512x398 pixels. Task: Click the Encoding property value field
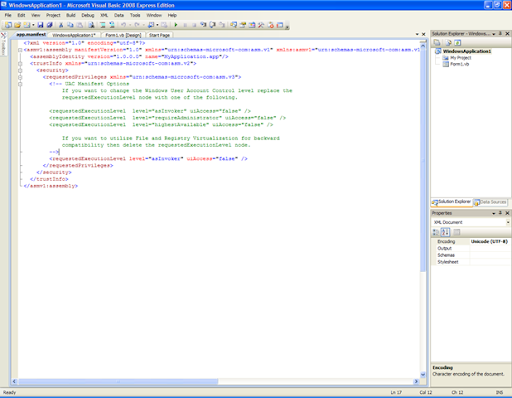click(489, 241)
